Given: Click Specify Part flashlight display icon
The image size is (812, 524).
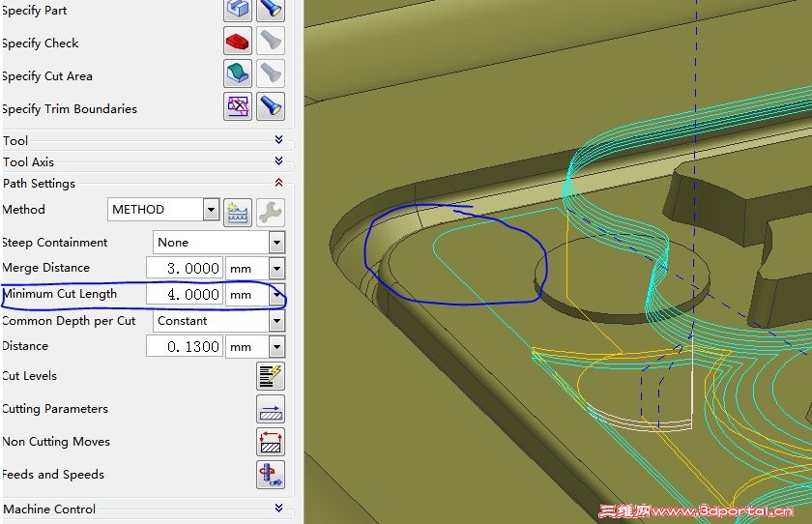Looking at the screenshot, I should tap(271, 9).
